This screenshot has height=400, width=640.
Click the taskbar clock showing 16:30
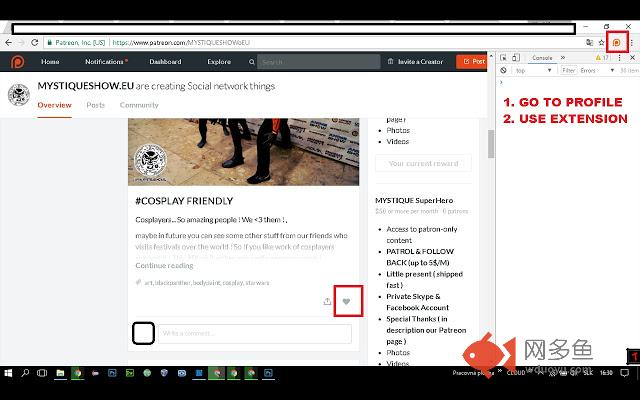pyautogui.click(x=606, y=373)
